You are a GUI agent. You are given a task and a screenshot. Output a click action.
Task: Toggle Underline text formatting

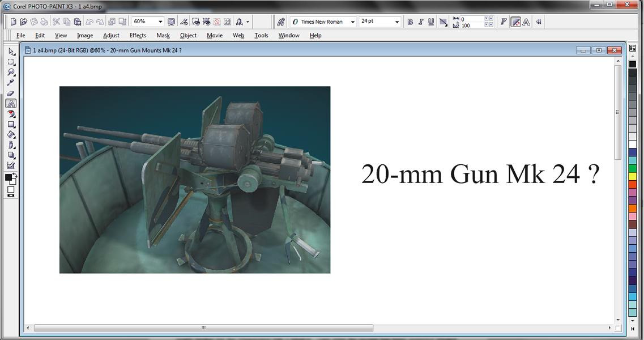pos(431,22)
